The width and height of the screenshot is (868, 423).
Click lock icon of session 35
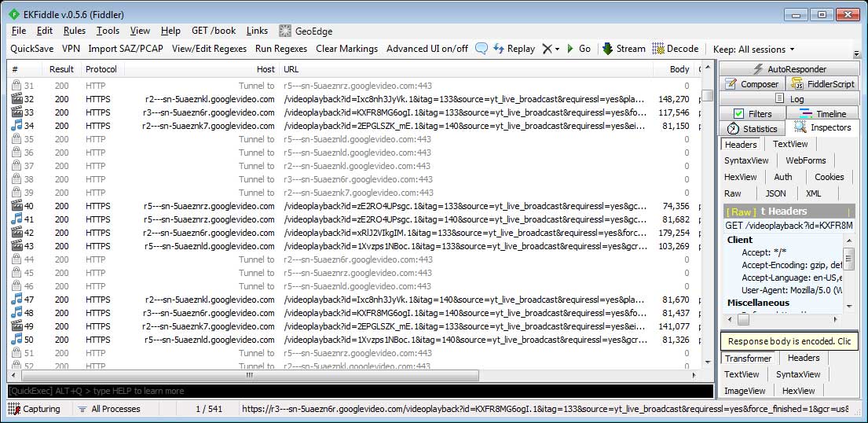coord(16,139)
